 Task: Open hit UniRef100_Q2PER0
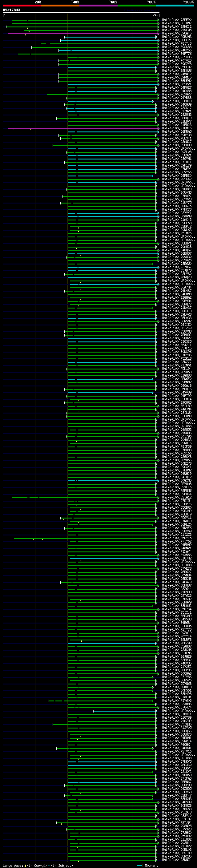coord(176,20)
